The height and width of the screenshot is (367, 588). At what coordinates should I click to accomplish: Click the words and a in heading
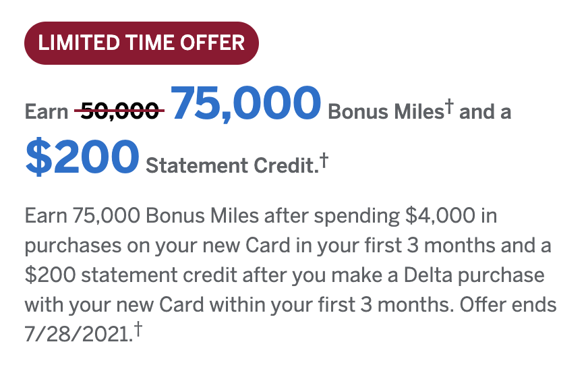click(x=486, y=111)
